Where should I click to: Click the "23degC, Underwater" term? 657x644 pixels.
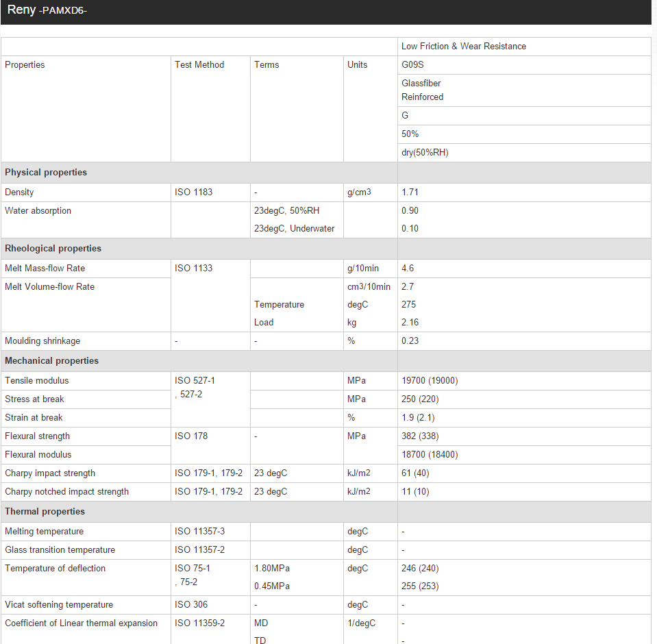click(x=294, y=228)
